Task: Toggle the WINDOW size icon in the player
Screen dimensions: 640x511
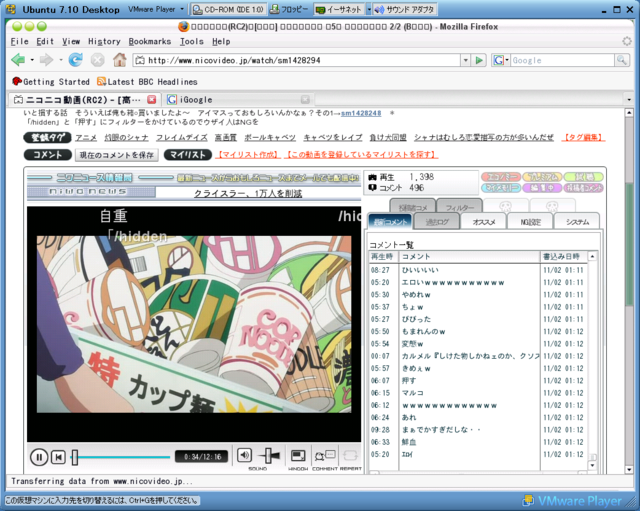Action: click(298, 455)
